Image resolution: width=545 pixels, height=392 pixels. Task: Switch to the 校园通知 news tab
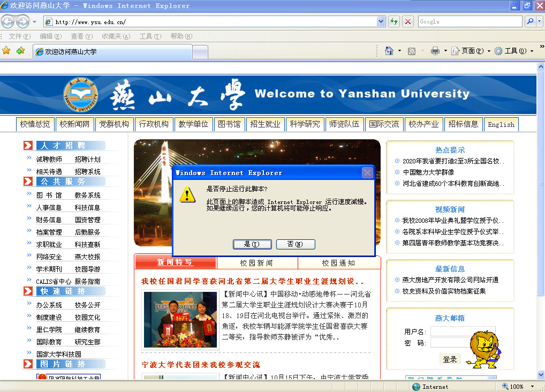339,263
